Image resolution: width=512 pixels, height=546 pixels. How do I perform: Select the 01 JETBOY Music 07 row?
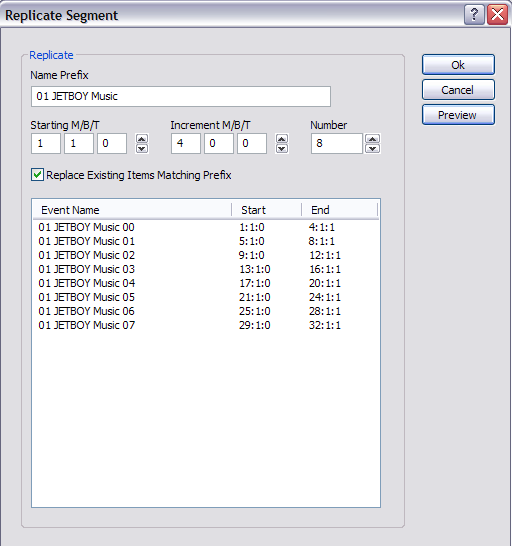pos(205,325)
